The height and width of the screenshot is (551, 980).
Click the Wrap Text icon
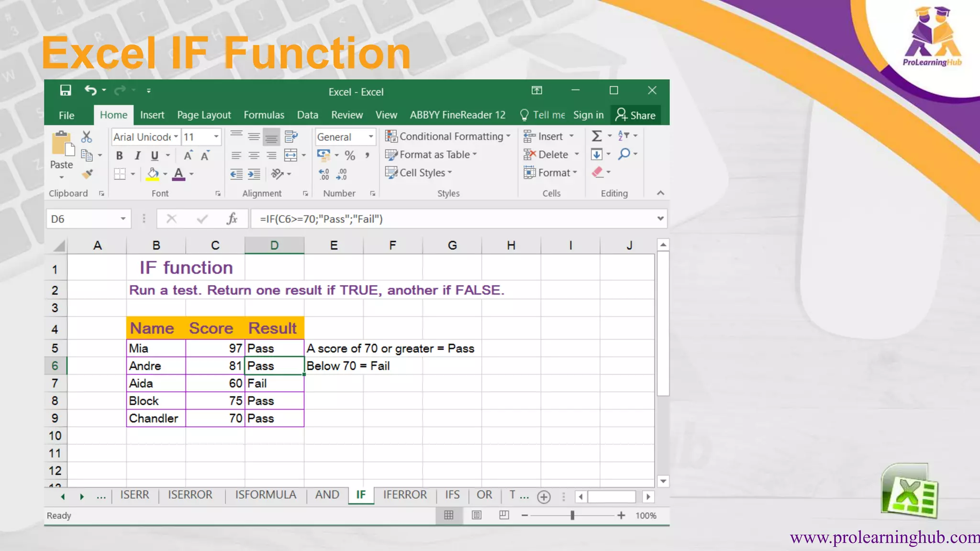[291, 137]
